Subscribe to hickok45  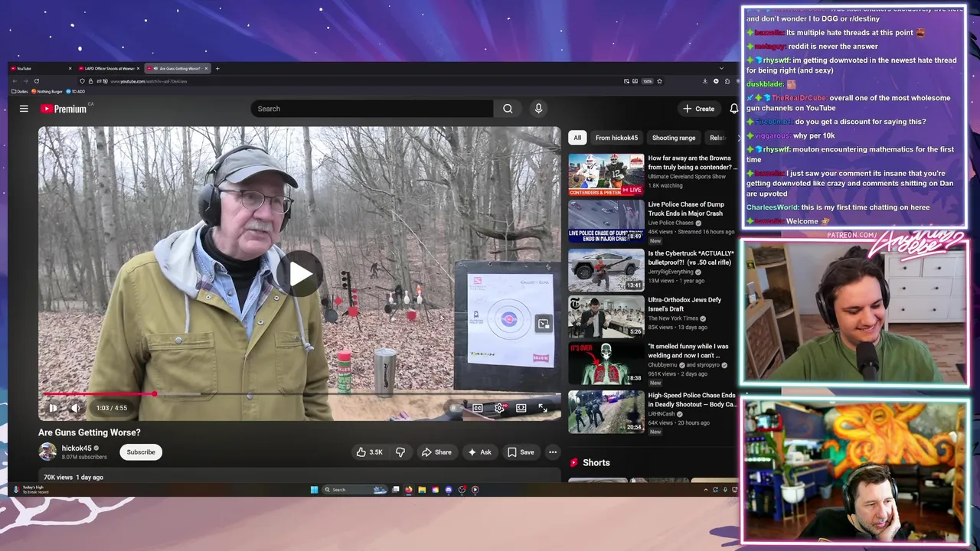point(141,452)
